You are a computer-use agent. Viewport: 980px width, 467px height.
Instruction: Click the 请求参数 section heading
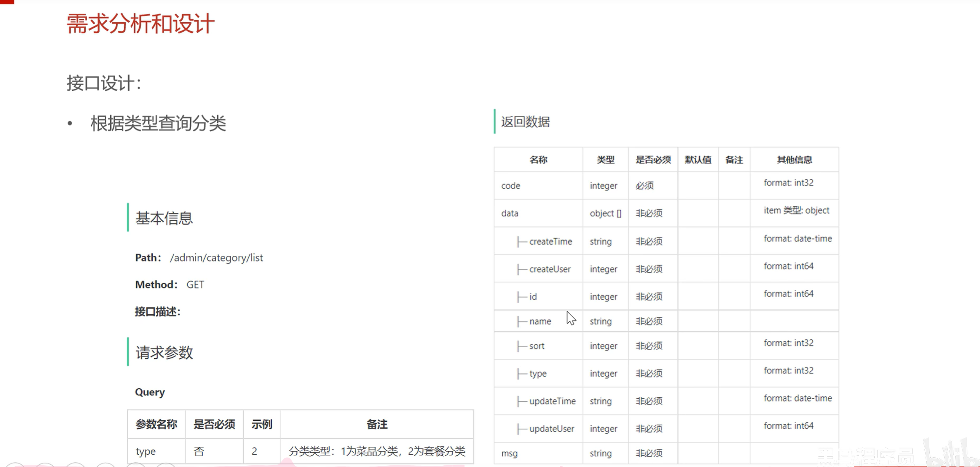164,352
